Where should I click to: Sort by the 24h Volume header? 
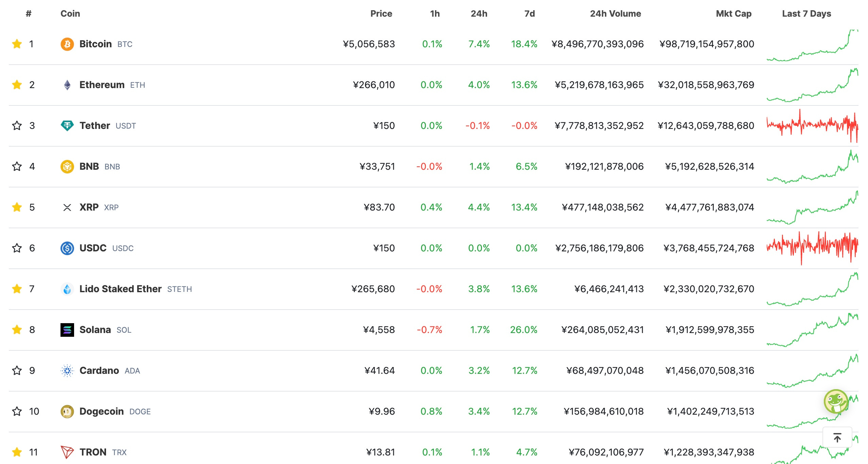pyautogui.click(x=615, y=14)
